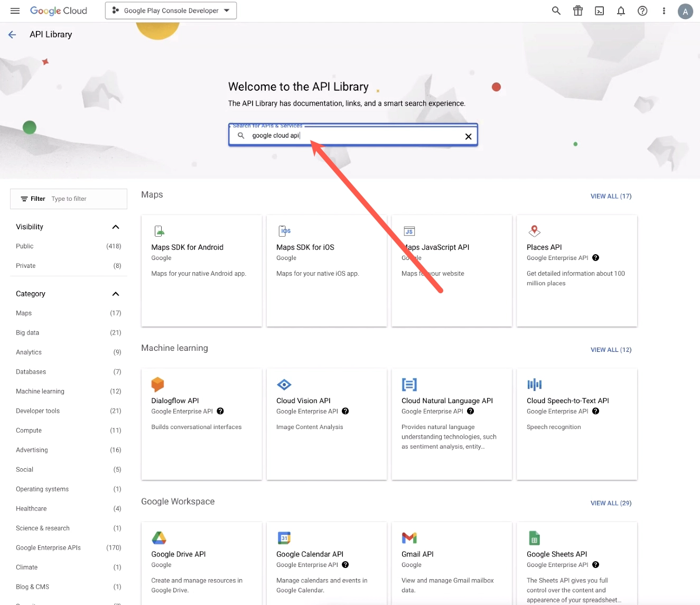Click the Google Cloud logo
The height and width of the screenshot is (605, 700).
pos(58,11)
